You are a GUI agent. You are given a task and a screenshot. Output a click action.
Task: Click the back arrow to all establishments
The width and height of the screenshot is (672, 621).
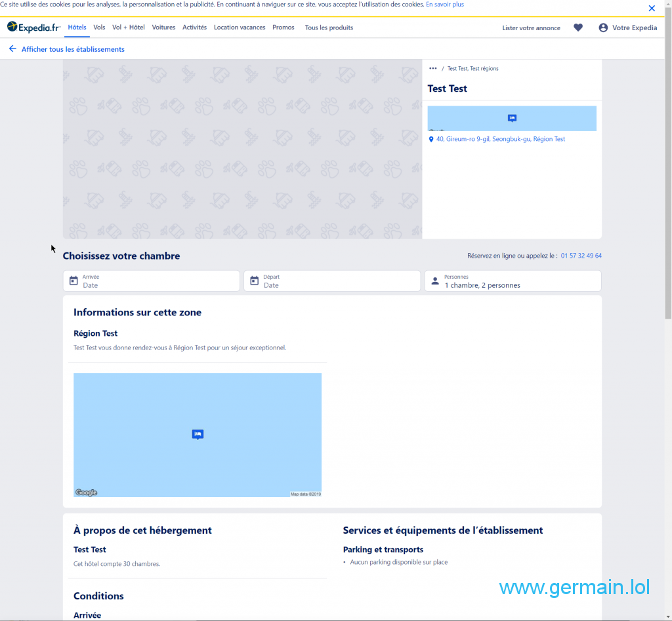coord(12,49)
